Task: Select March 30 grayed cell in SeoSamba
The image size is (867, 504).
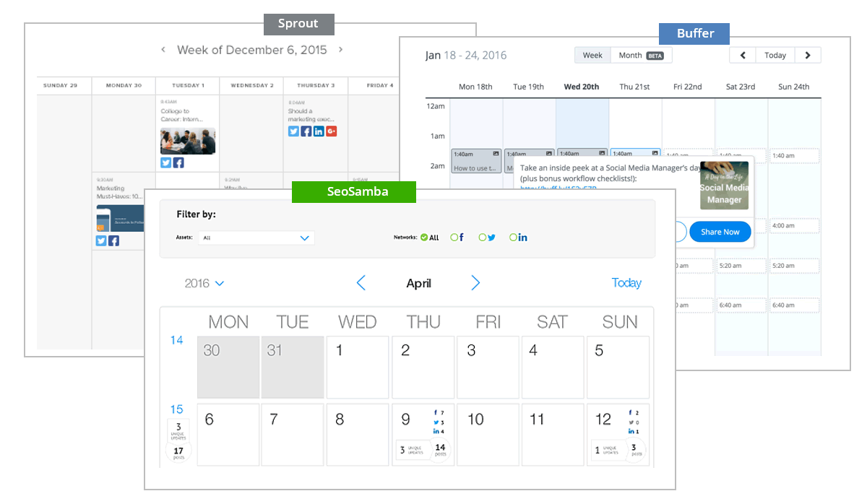Action: pos(228,368)
